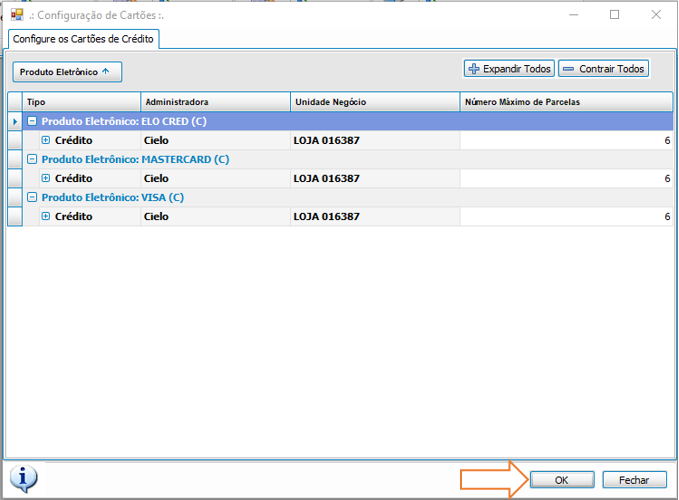
Task: Close the Configuração de Cartões window
Action: (656, 15)
